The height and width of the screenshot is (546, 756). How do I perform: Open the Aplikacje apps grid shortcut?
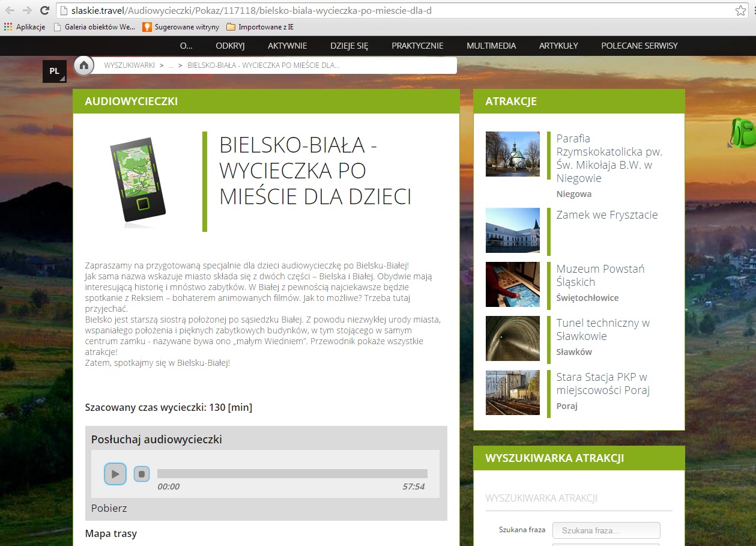point(25,27)
